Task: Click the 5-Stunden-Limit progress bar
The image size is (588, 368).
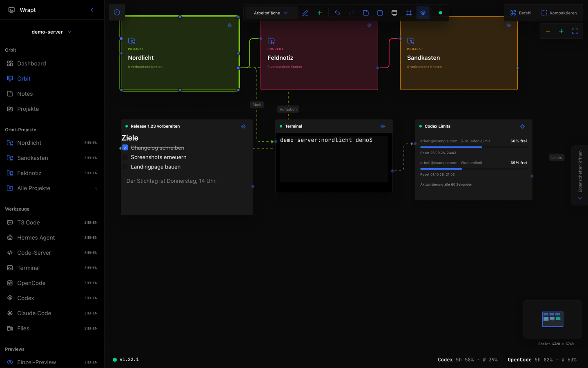Action: 473,147
